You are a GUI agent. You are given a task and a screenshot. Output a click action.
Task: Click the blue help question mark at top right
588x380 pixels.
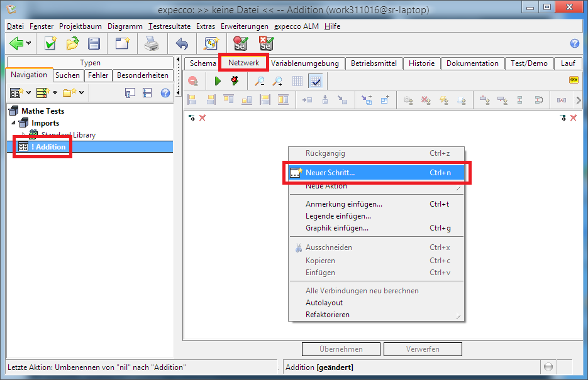(x=574, y=43)
